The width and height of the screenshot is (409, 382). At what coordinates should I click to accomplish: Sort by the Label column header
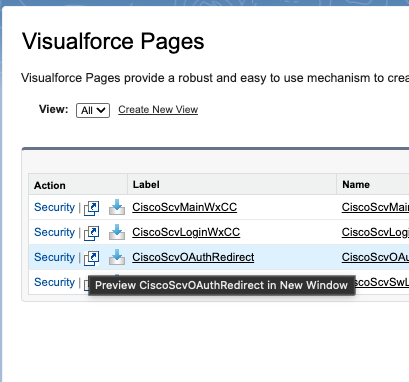(146, 185)
